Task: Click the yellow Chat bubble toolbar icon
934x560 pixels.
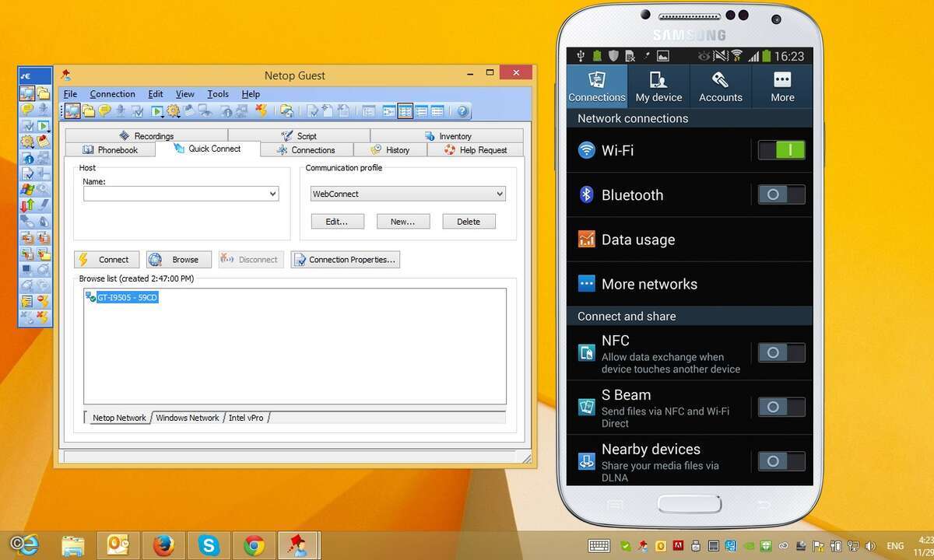Action: 104,111
